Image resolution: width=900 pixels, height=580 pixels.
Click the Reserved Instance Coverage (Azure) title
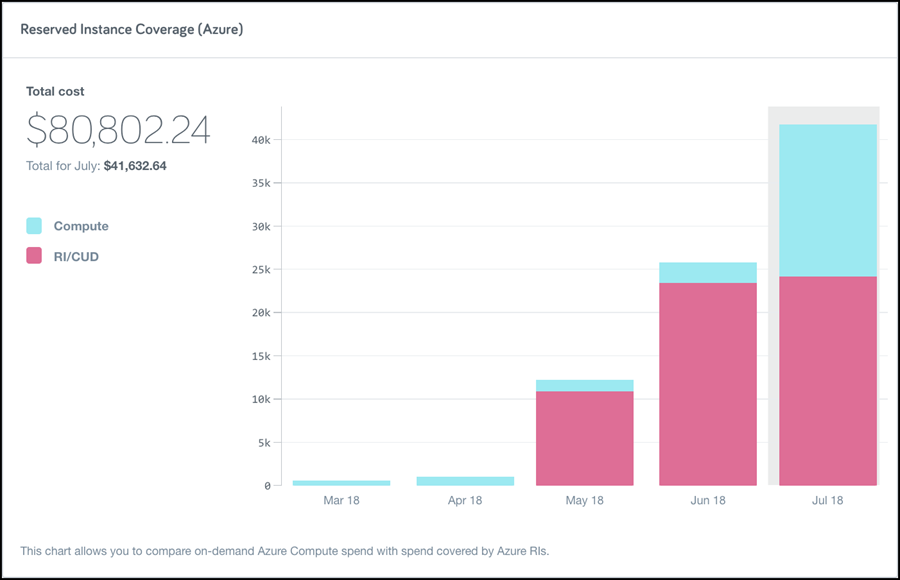pyautogui.click(x=132, y=29)
